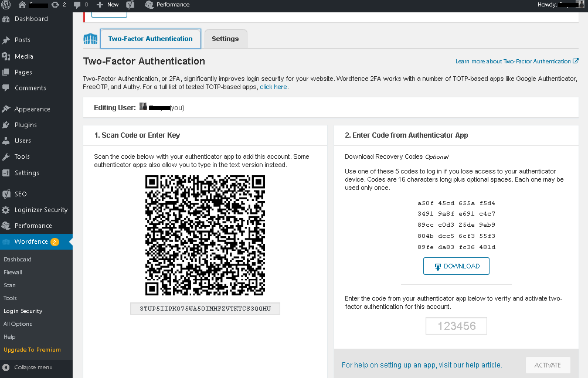Open Wordfence Dashboard submenu item
This screenshot has width=588, height=378.
18,259
